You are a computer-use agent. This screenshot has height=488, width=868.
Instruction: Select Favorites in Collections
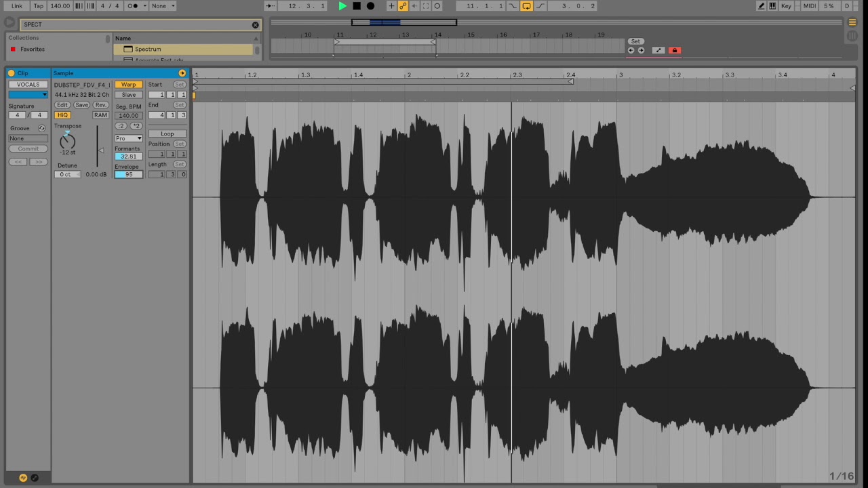point(33,49)
